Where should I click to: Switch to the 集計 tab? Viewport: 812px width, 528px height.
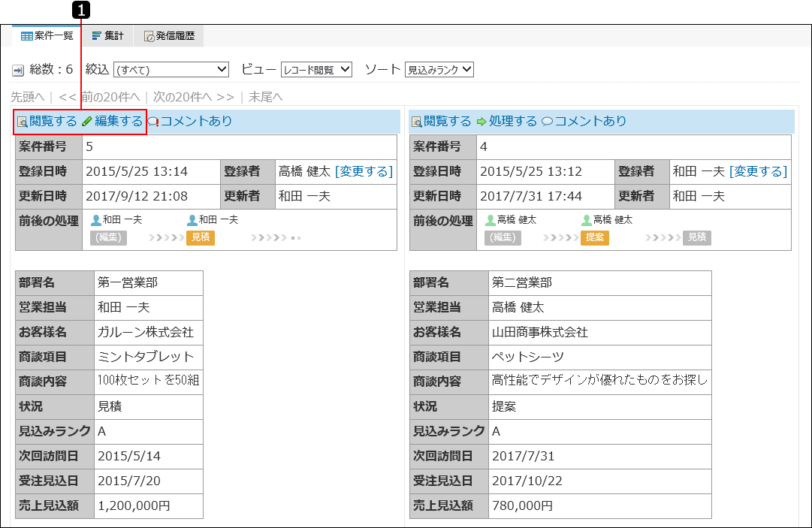[107, 36]
